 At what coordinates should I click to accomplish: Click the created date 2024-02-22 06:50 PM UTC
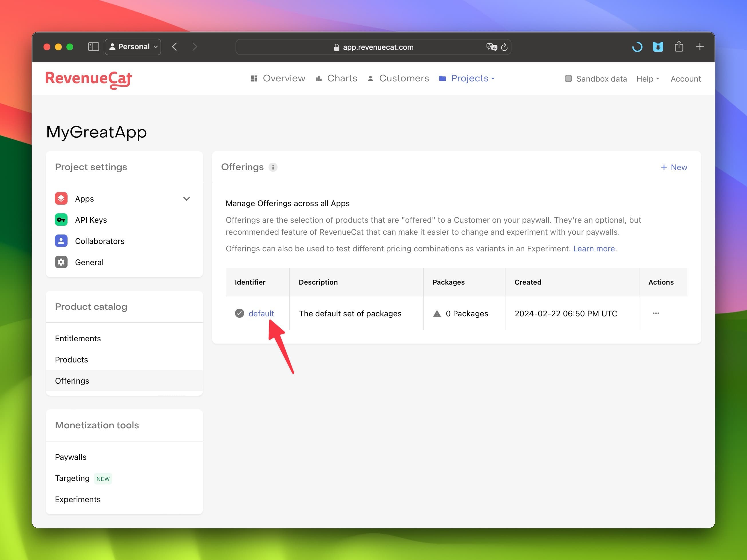tap(566, 313)
